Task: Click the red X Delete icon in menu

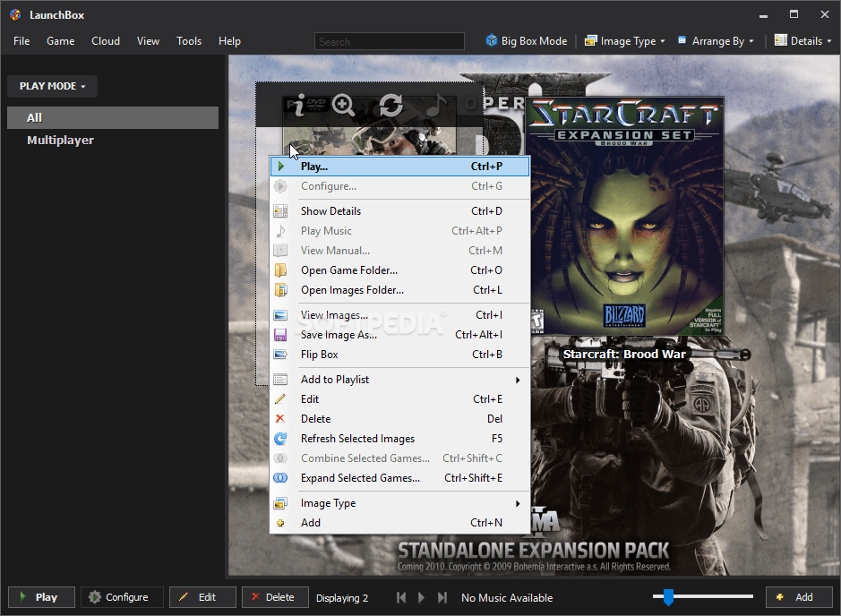Action: [x=280, y=419]
